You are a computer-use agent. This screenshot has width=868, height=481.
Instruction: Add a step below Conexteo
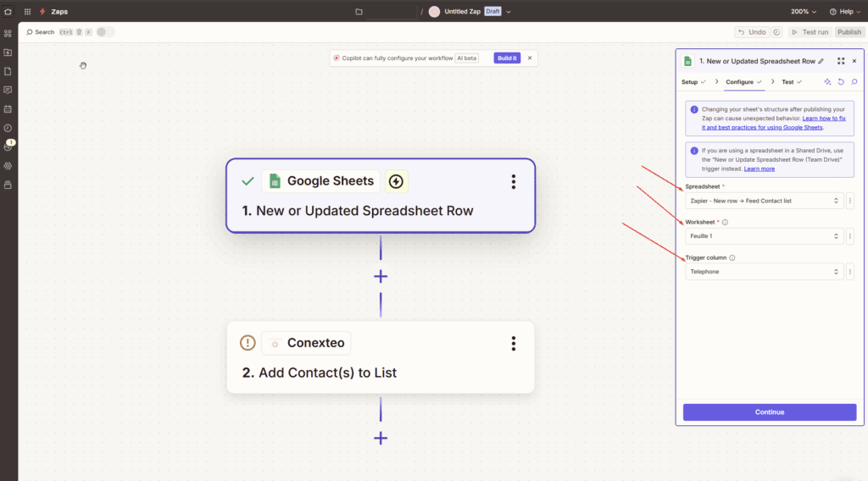(381, 439)
